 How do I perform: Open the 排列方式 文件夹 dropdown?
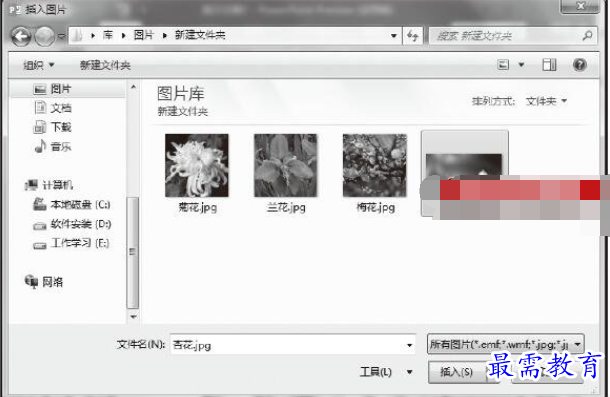[546, 101]
